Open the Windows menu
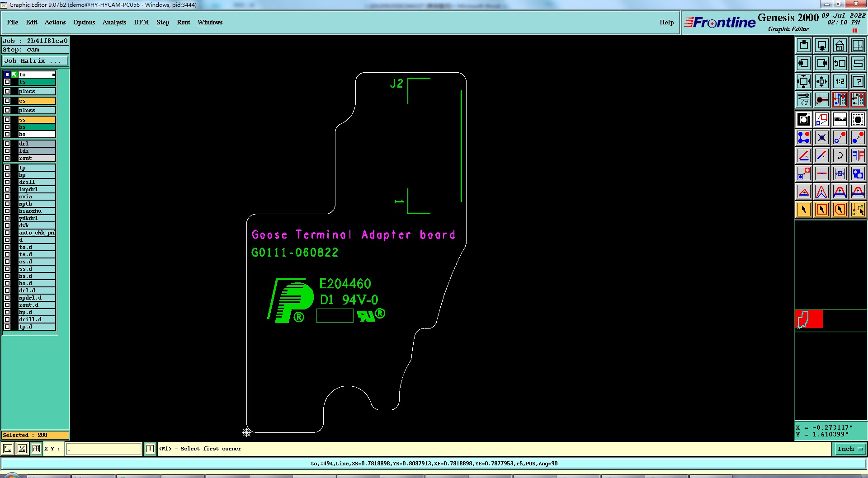This screenshot has height=478, width=868. pos(210,22)
